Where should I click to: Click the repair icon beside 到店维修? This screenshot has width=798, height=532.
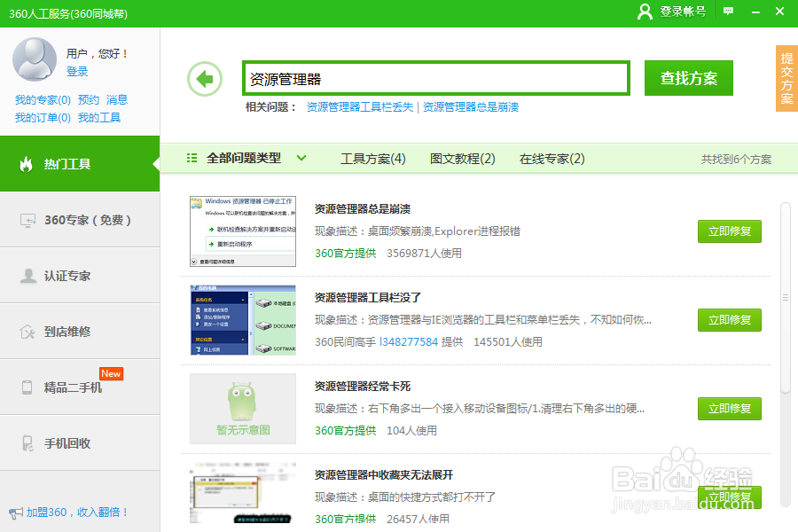click(27, 332)
